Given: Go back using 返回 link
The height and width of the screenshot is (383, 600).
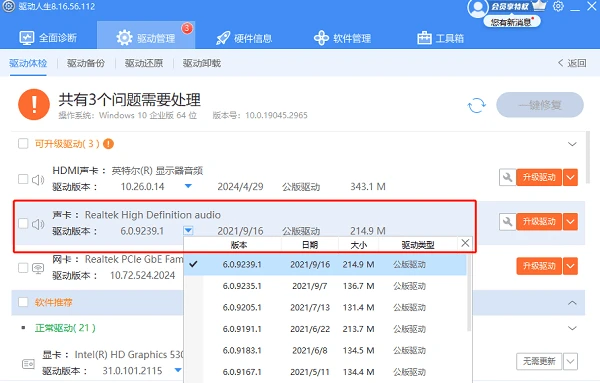Looking at the screenshot, I should click(x=572, y=63).
